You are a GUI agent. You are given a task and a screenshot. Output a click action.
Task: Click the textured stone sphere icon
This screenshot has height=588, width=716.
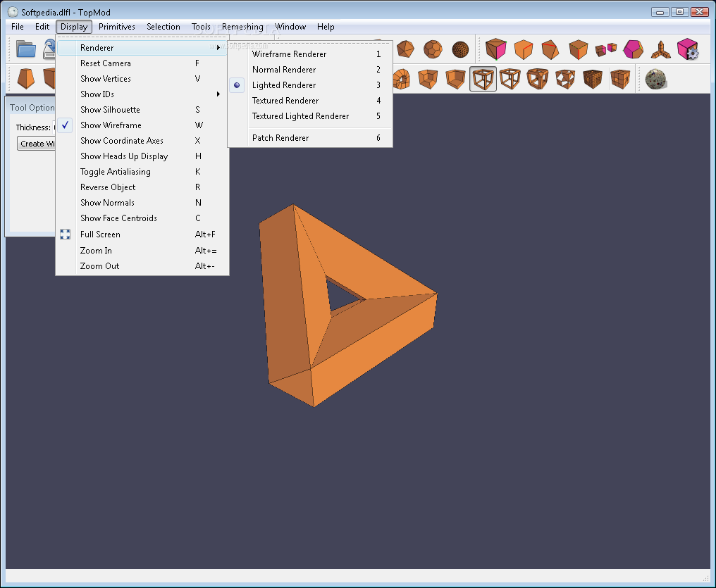click(655, 79)
